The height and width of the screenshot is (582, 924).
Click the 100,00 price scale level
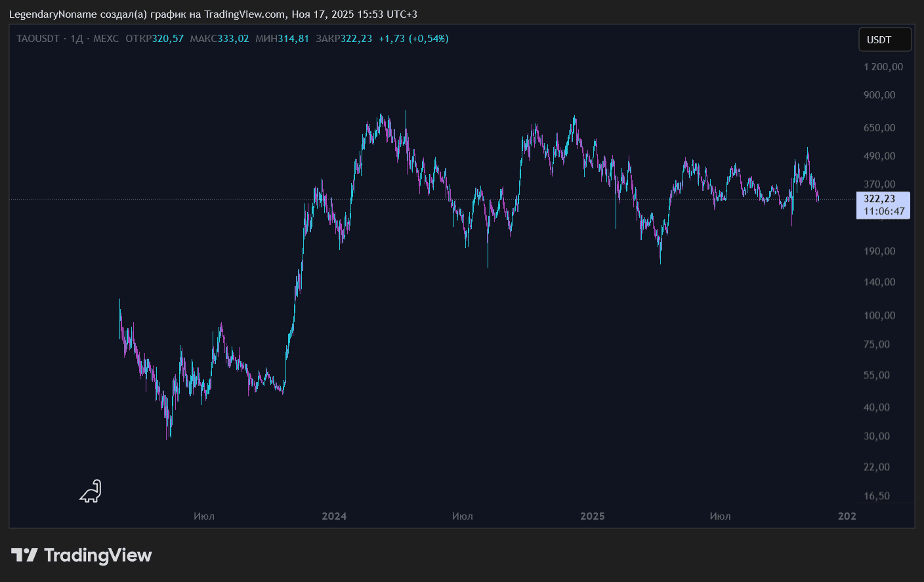click(879, 316)
